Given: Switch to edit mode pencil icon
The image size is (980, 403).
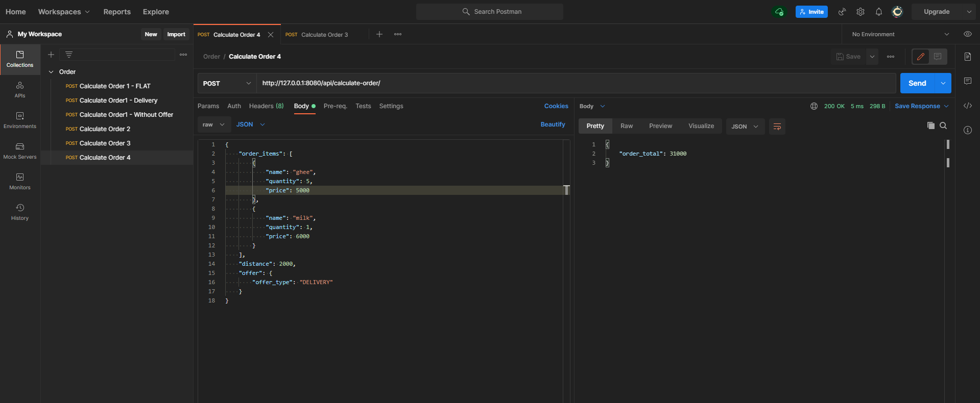Looking at the screenshot, I should [x=921, y=57].
